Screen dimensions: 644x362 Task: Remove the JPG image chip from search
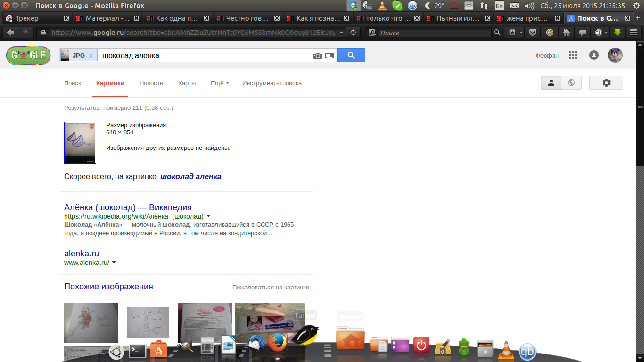91,56
